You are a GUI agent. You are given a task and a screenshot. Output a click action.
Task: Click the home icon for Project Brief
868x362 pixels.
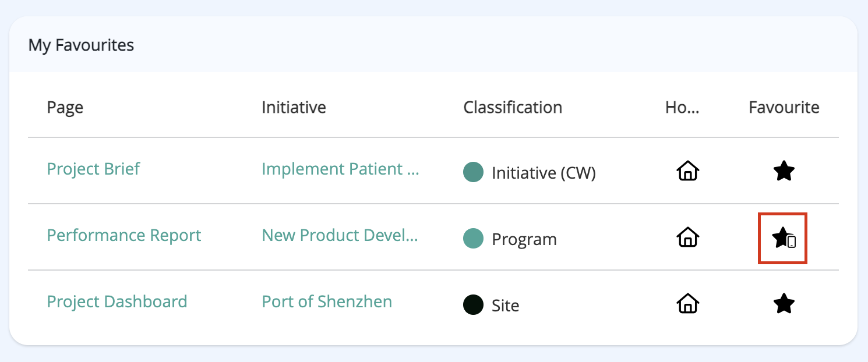687,171
